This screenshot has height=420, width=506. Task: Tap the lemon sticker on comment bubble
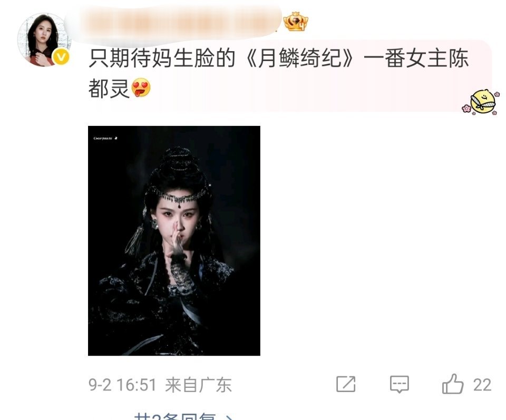pyautogui.click(x=481, y=102)
